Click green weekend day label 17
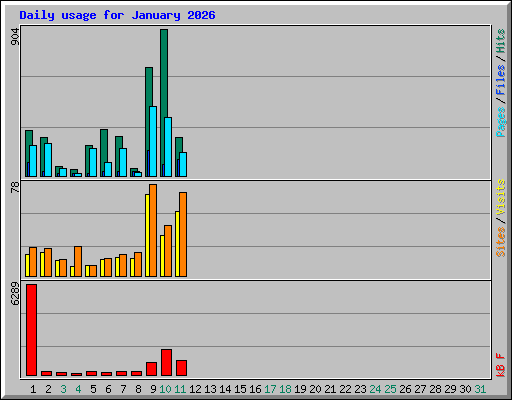 (270, 389)
